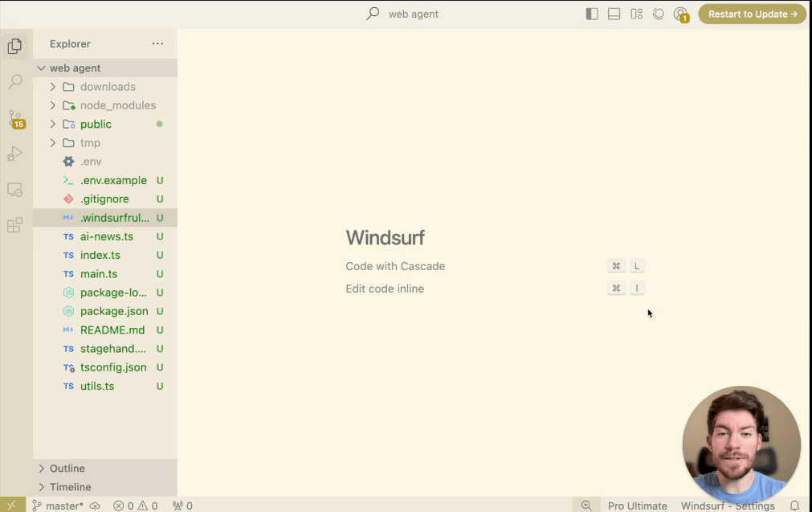Expand the node_modules folder
The image size is (812, 512).
point(105,105)
